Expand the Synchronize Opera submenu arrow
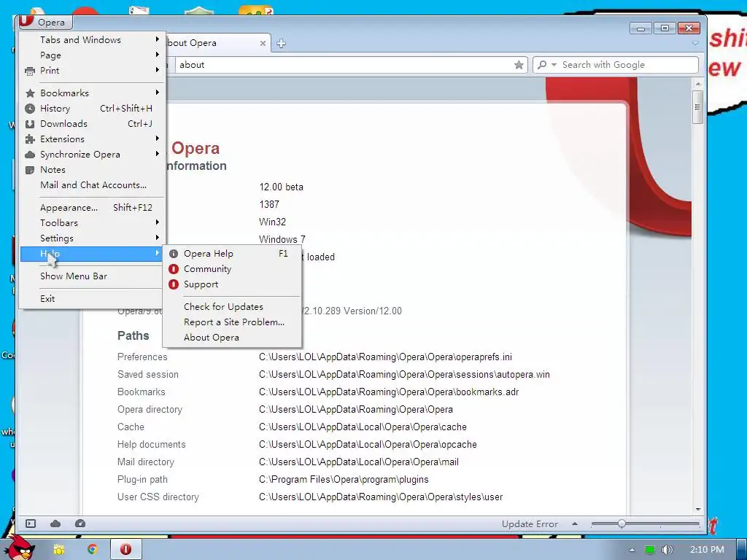Screen dimensions: 747x560 [x=157, y=154]
